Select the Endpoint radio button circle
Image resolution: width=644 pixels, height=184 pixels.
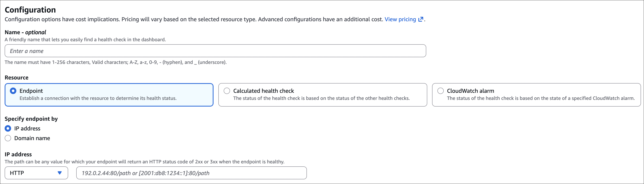13,91
